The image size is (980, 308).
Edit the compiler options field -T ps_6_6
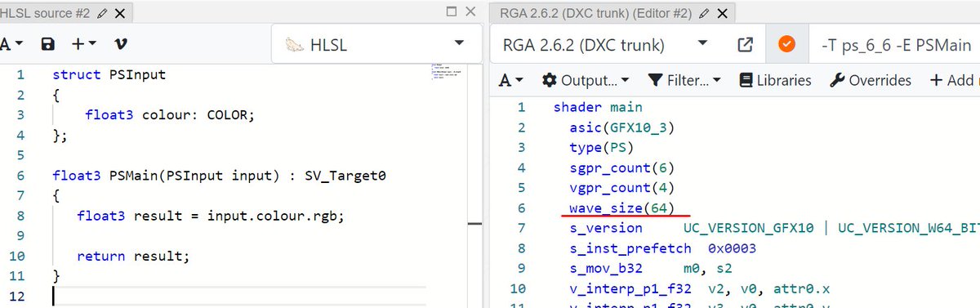point(896,45)
